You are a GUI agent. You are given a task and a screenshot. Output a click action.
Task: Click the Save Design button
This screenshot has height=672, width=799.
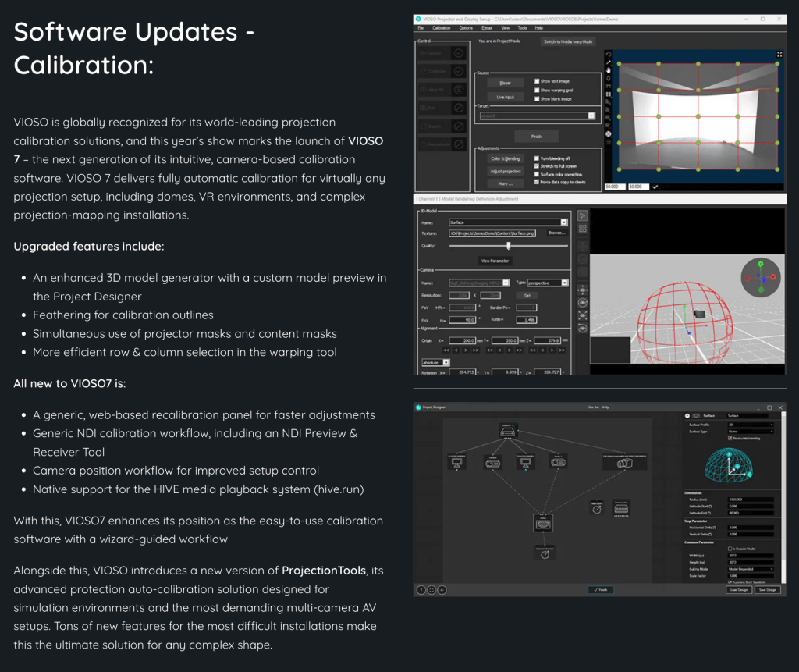pos(768,590)
